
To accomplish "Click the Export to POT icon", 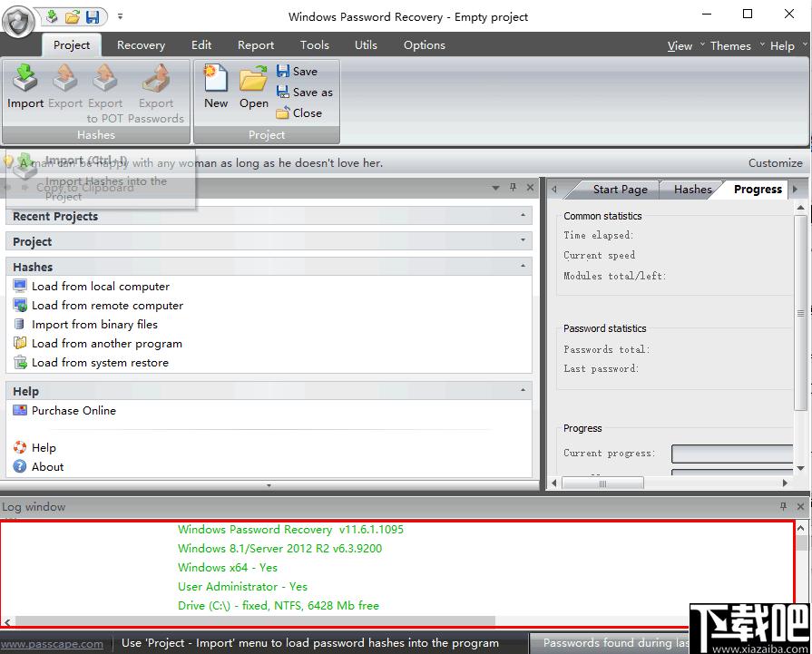I will coord(105,78).
